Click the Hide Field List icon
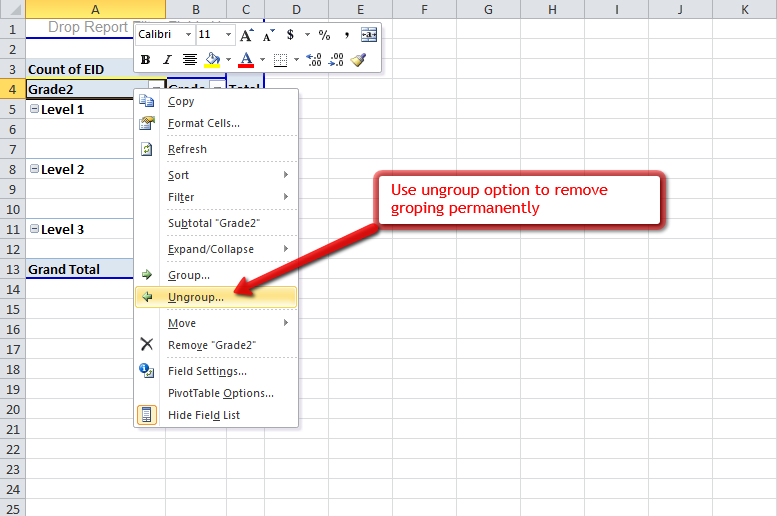Viewport: 777px width, 516px height. (x=147, y=415)
